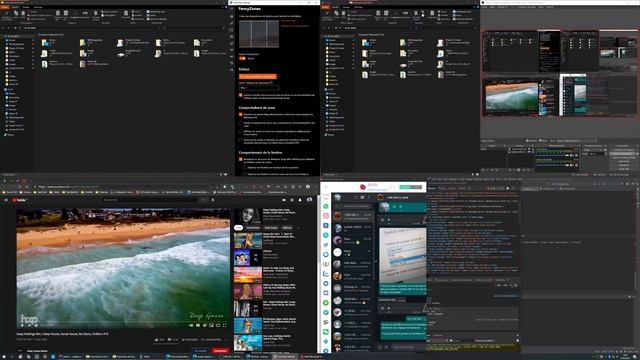Image resolution: width=640 pixels, height=360 pixels.
Task: Make the YouTube video fullscreen
Action: [x=224, y=325]
